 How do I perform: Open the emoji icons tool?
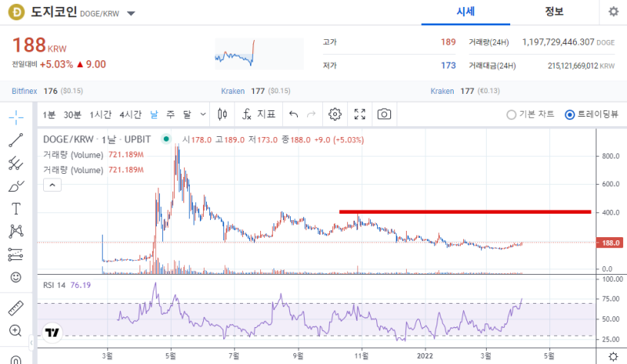[x=16, y=277]
